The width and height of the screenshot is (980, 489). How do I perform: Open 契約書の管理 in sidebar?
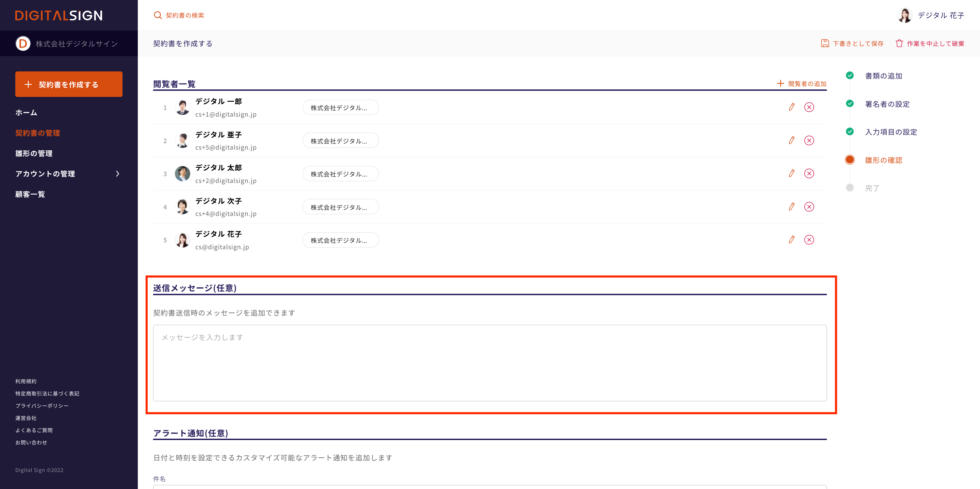pos(38,133)
